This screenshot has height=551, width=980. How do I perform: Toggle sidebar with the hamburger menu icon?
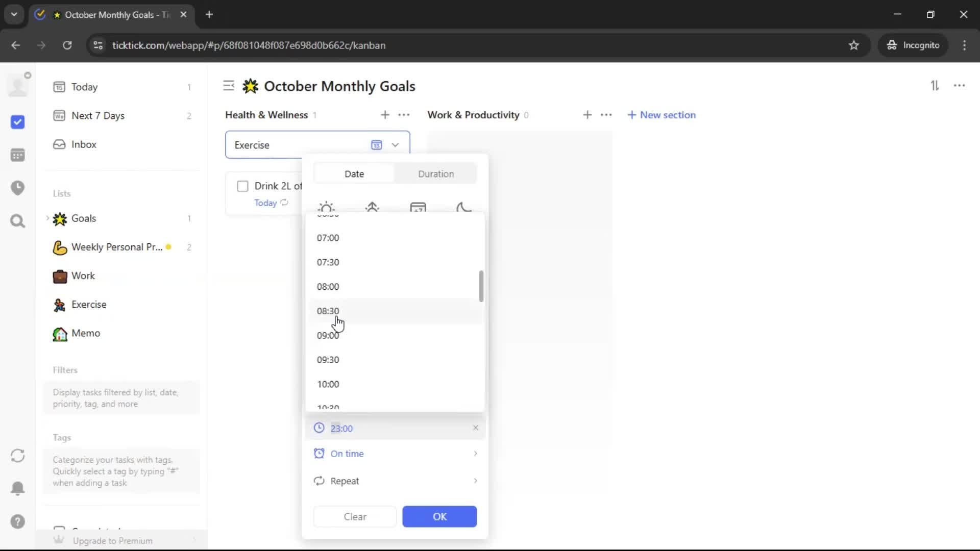click(229, 86)
